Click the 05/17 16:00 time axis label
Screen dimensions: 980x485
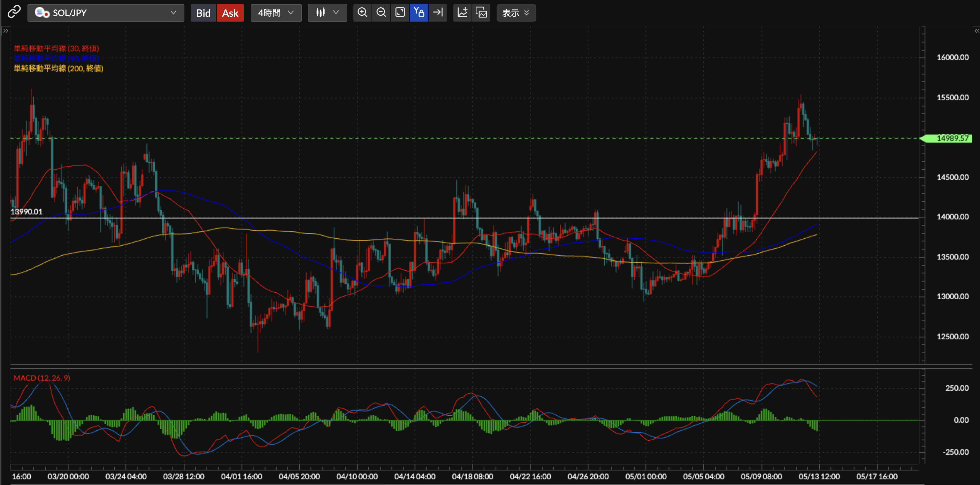877,476
